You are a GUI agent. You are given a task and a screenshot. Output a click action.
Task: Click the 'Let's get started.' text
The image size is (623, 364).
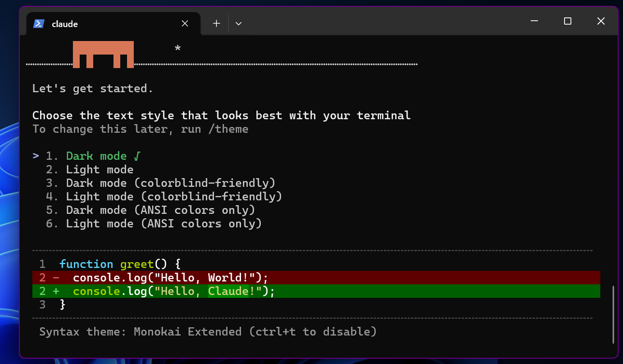click(93, 88)
